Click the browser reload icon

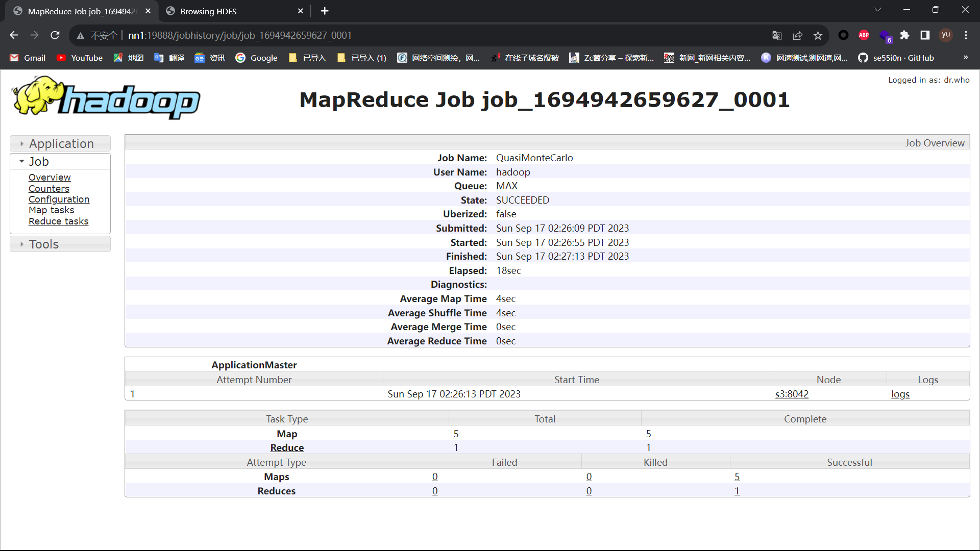[x=55, y=35]
